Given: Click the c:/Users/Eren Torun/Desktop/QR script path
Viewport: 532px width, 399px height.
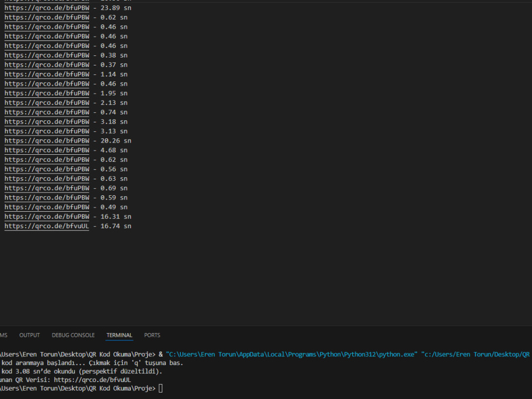Looking at the screenshot, I should point(476,354).
